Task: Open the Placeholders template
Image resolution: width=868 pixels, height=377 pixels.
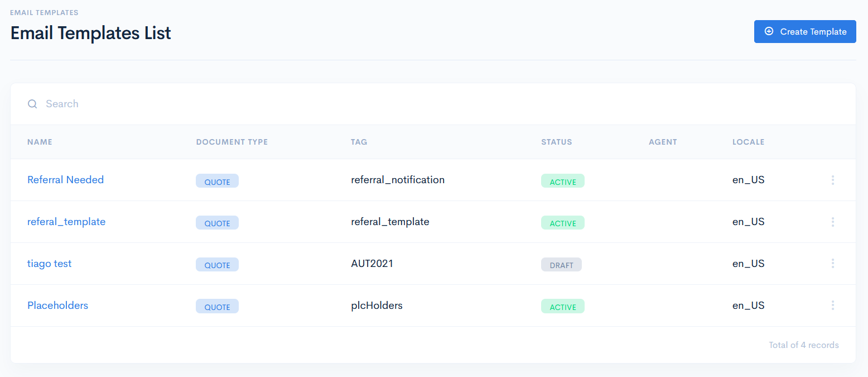Action: 57,306
